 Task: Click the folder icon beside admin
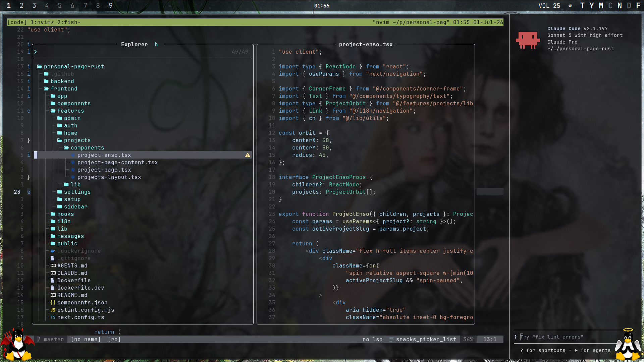pyautogui.click(x=60, y=118)
